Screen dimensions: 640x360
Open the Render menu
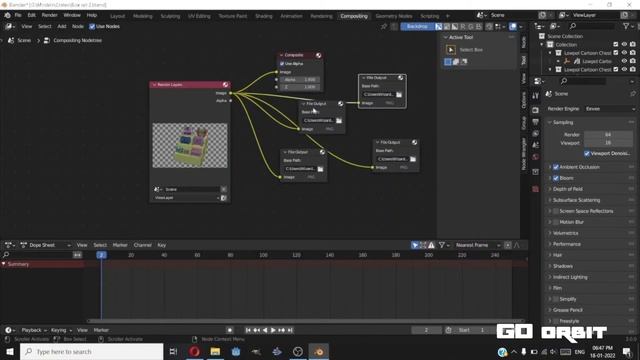tap(49, 15)
